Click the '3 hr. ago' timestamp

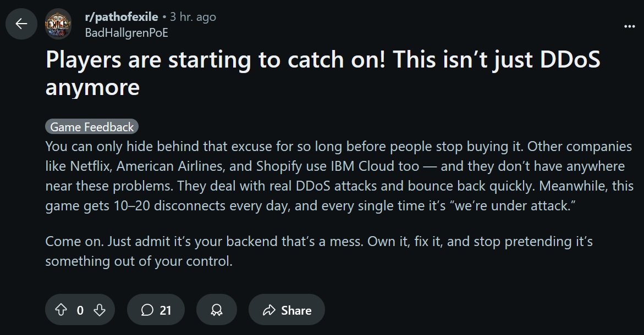pyautogui.click(x=193, y=17)
